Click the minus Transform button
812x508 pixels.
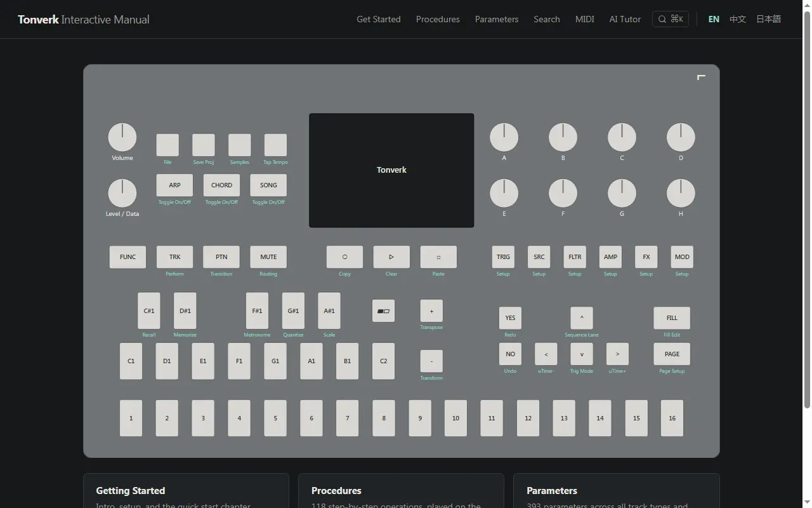pos(431,361)
